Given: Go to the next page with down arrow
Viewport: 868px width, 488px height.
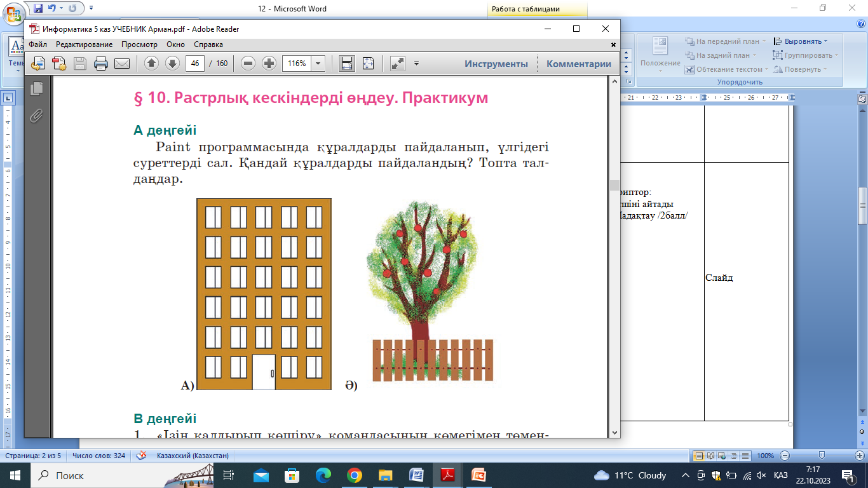Looking at the screenshot, I should coord(172,64).
